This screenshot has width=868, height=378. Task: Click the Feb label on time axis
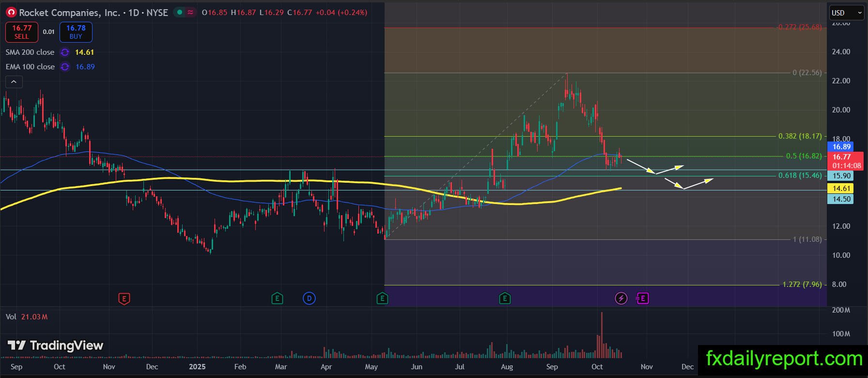[240, 367]
